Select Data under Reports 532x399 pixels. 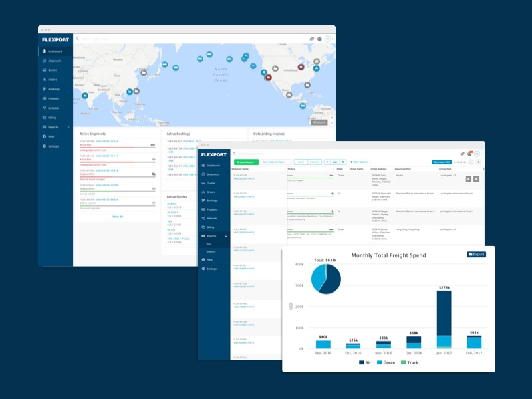tap(209, 244)
